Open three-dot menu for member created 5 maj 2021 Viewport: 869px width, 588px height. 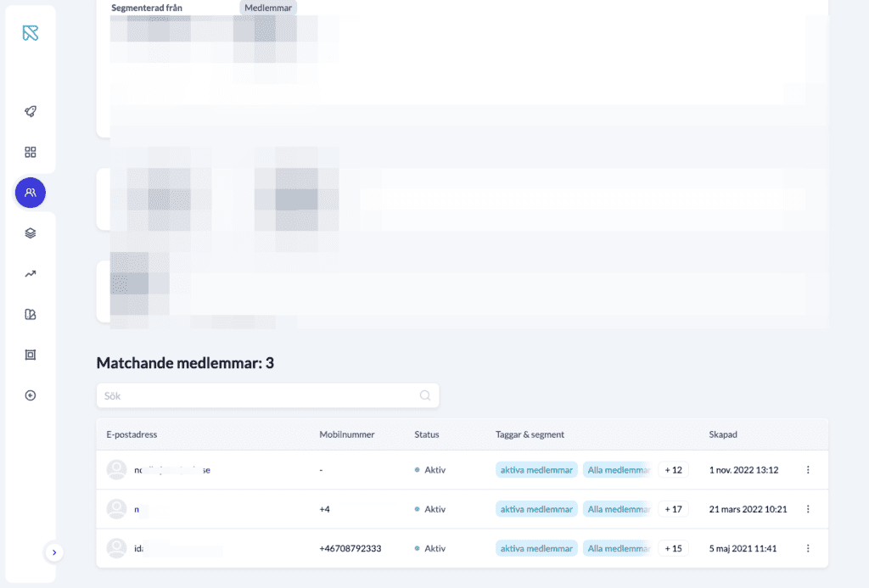pyautogui.click(x=808, y=549)
